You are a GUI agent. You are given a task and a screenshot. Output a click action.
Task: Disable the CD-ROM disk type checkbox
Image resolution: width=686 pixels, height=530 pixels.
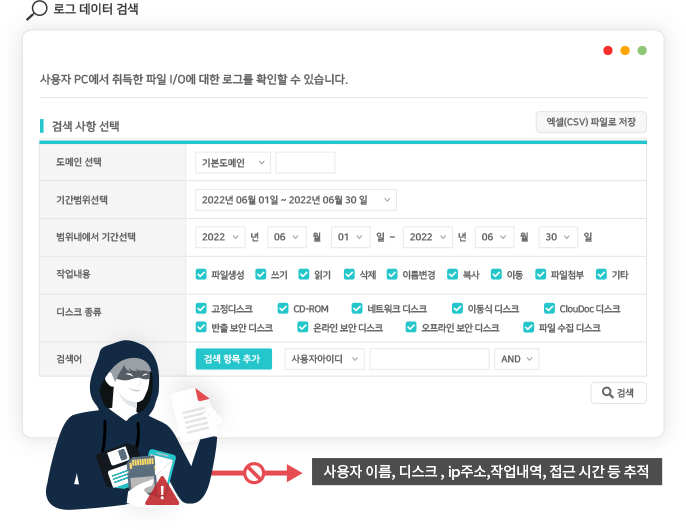click(x=283, y=309)
